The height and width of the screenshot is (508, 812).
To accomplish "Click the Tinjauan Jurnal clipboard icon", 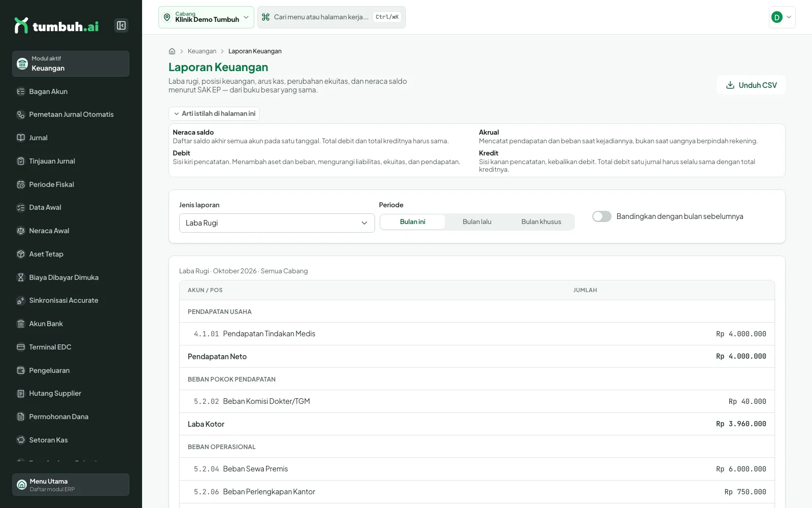I will (21, 161).
